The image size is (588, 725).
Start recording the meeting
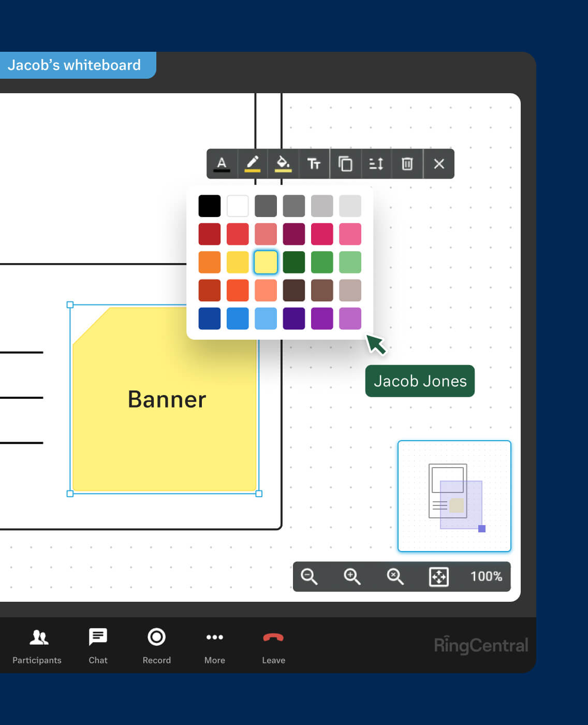coord(156,646)
